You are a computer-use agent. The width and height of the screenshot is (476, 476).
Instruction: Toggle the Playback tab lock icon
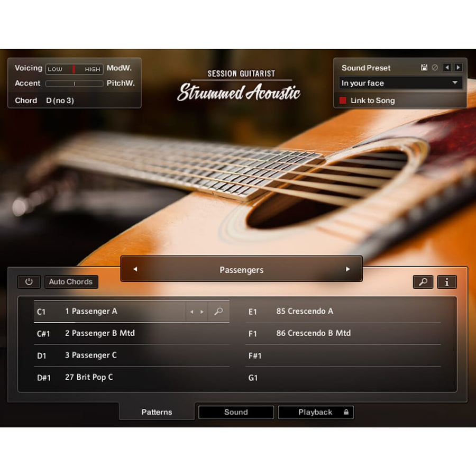click(x=346, y=412)
